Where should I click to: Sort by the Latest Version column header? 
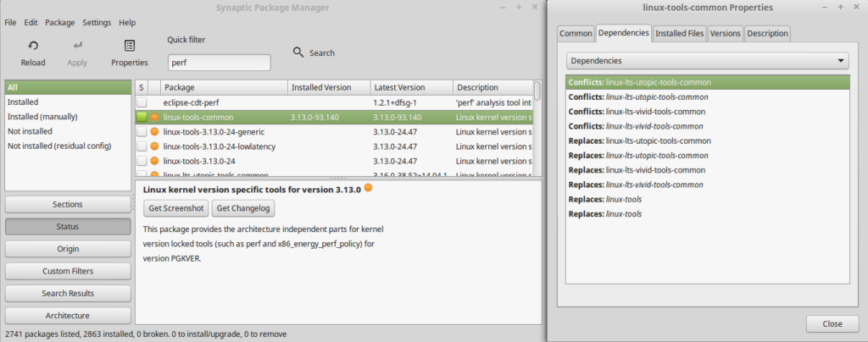(x=410, y=87)
